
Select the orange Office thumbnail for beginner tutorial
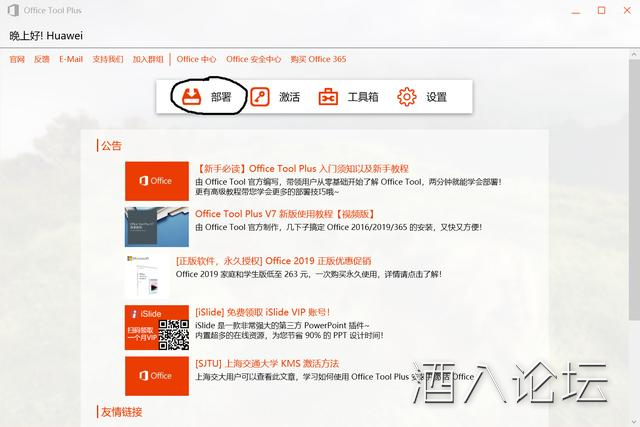[x=157, y=181]
